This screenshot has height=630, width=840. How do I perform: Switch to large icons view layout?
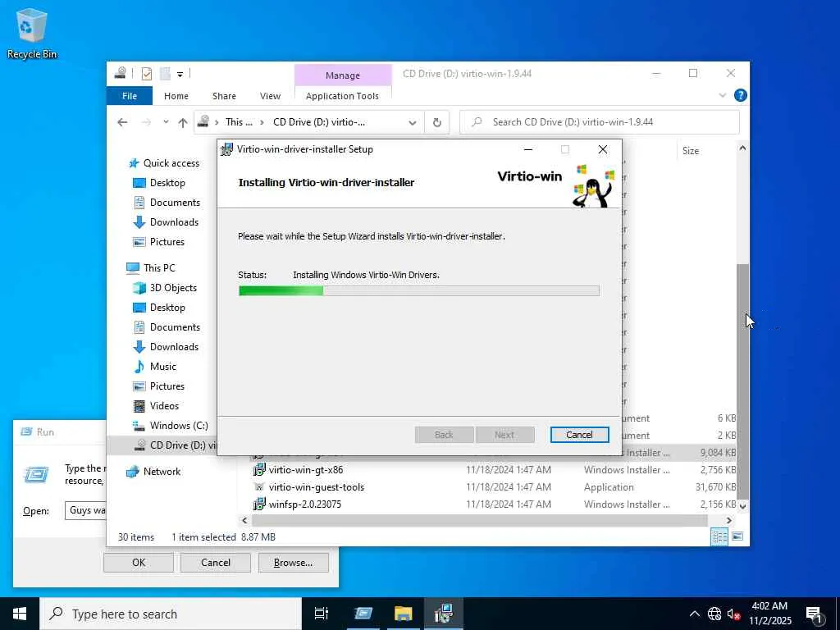pos(737,536)
